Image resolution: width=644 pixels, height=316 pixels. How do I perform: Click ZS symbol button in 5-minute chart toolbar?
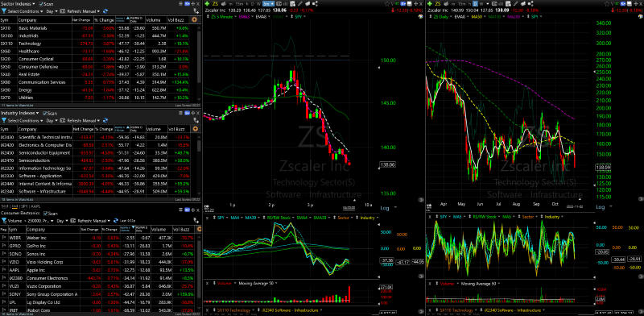point(215,4)
